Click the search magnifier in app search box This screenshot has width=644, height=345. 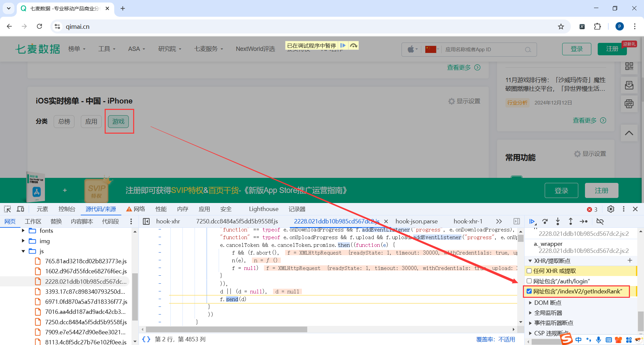(x=528, y=50)
